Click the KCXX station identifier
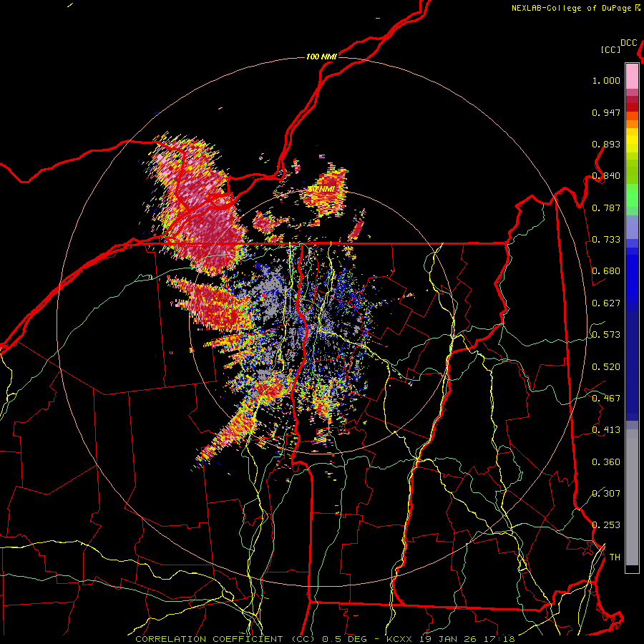This screenshot has width=644, height=644. point(399,639)
